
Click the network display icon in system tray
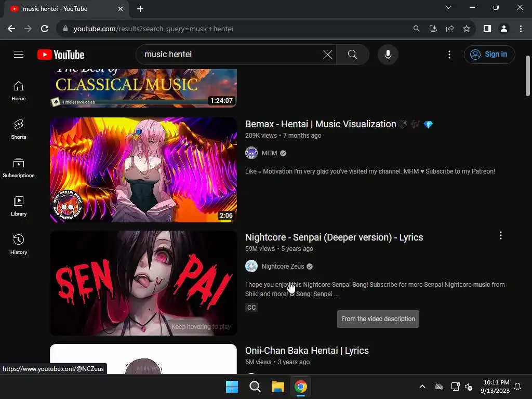click(455, 387)
